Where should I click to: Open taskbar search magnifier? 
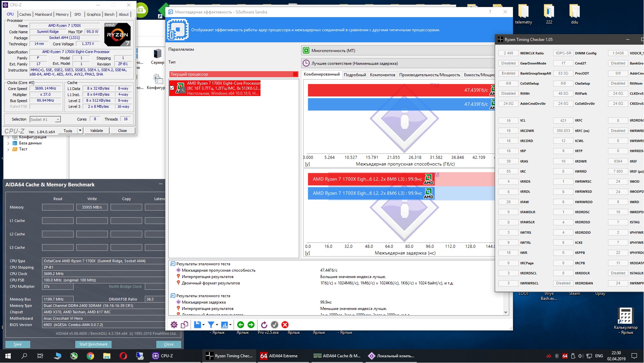(x=24, y=356)
